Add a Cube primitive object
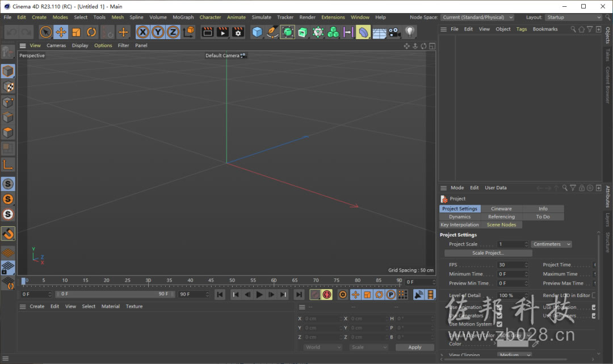Viewport: 613px width, 364px height. tap(257, 32)
